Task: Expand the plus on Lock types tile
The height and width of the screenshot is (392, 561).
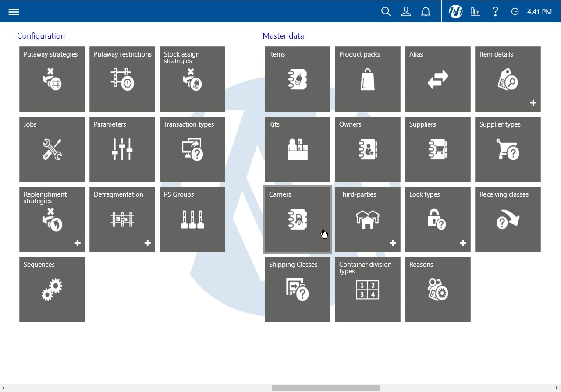Action: click(463, 243)
